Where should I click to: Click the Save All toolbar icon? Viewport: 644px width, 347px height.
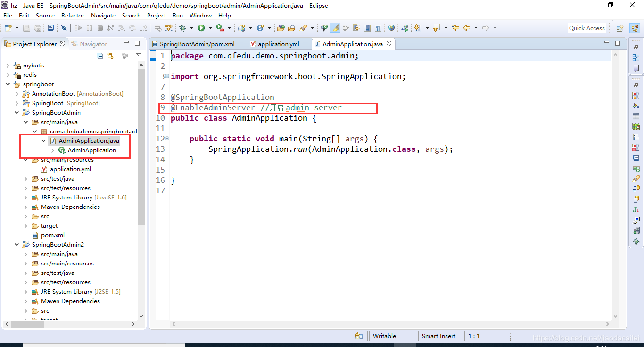(x=37, y=28)
